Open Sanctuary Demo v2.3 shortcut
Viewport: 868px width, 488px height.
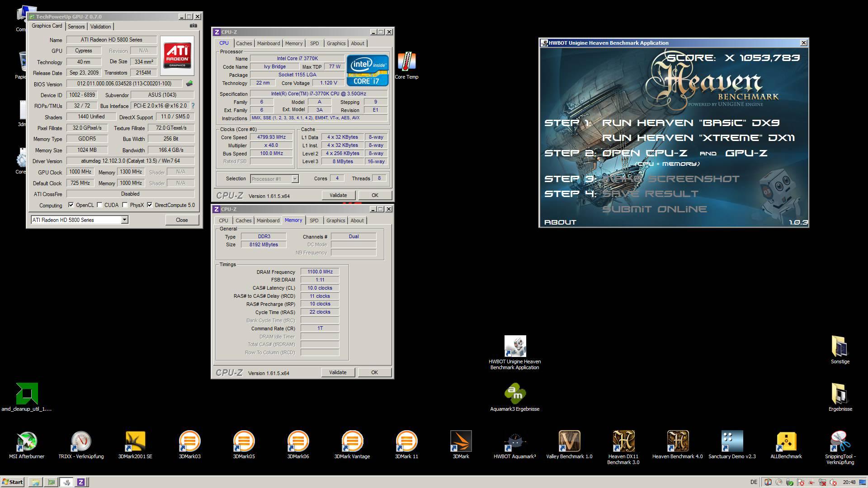pyautogui.click(x=732, y=445)
